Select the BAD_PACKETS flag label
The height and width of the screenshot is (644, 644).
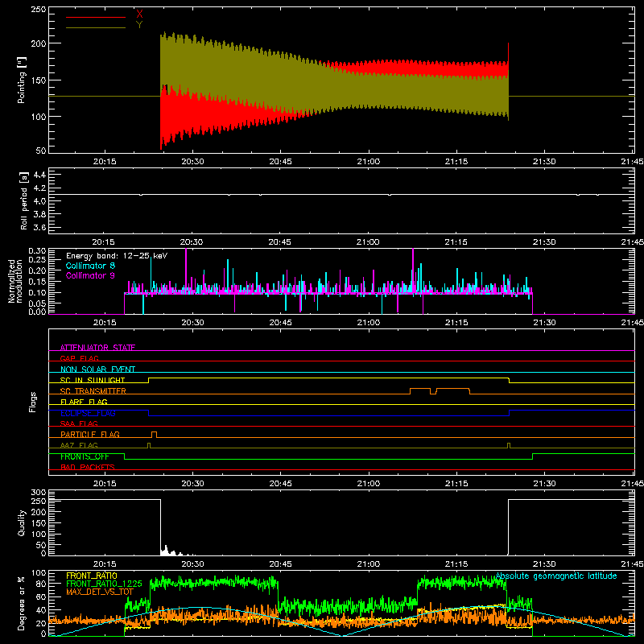[x=88, y=467]
